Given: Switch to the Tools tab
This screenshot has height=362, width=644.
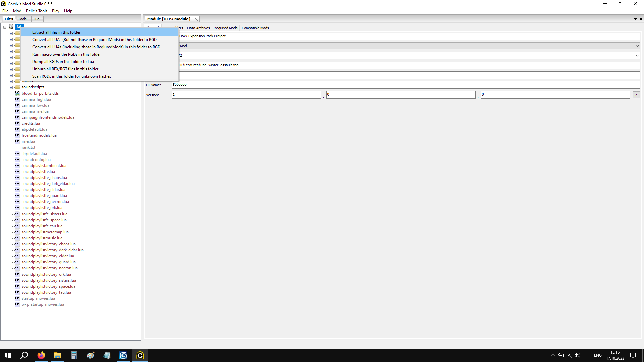Looking at the screenshot, I should click(22, 19).
